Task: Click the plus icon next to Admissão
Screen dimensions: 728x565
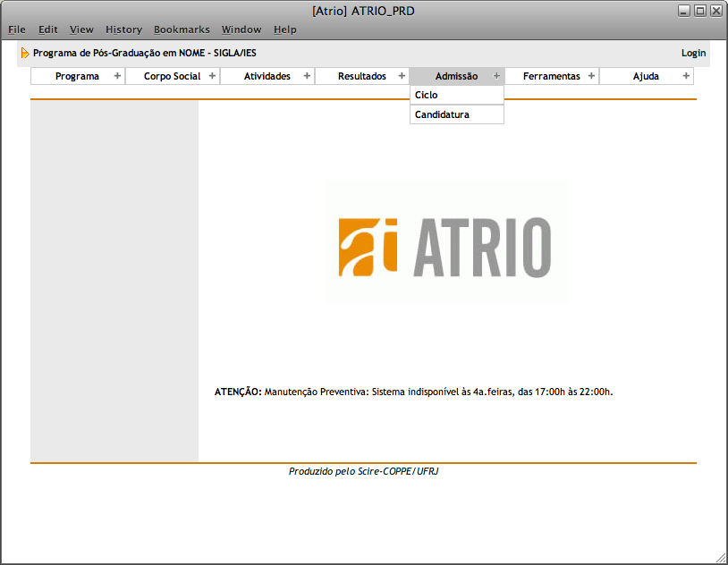Action: [x=496, y=76]
